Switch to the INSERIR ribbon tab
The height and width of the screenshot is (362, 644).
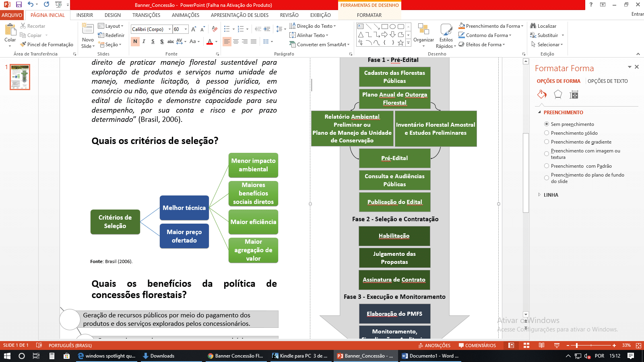(85, 15)
